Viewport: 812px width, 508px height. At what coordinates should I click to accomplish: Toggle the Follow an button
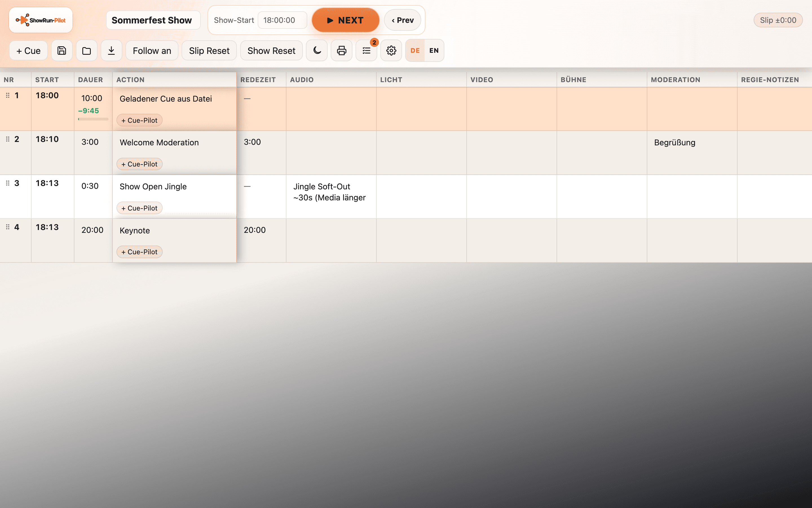point(152,51)
